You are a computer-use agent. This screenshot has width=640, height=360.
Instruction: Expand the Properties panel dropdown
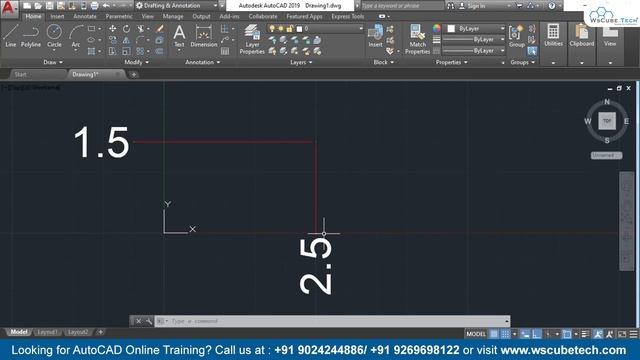pos(451,62)
